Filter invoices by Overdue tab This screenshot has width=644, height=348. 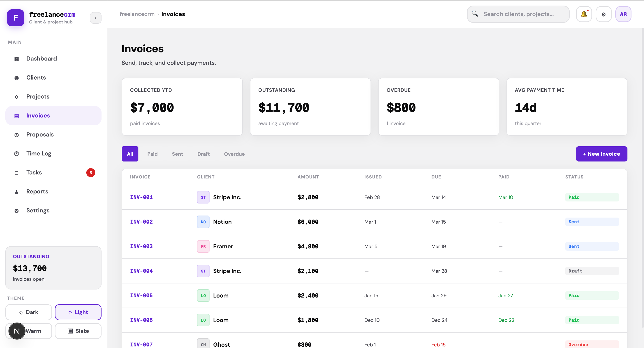(x=234, y=154)
